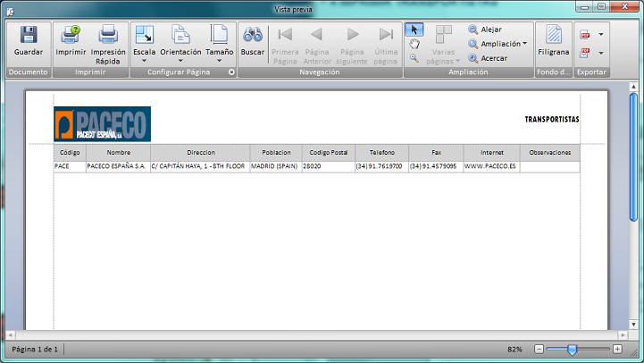Viewport: 644px width, 363px height.
Task: Click phone number (34)91.7619700
Action: (382, 166)
